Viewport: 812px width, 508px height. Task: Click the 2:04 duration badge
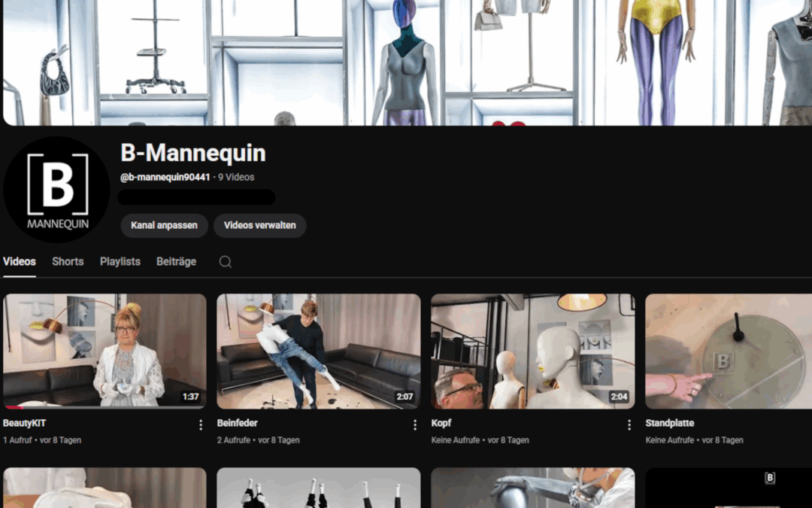tap(619, 397)
